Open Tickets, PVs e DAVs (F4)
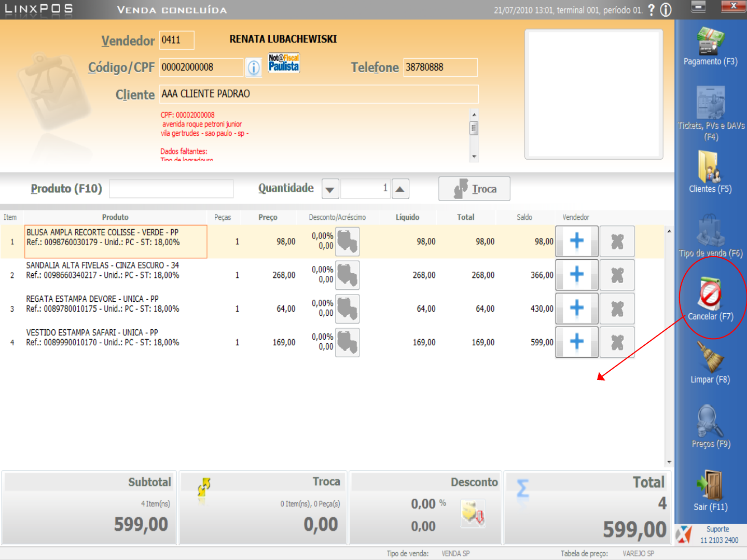Image resolution: width=747 pixels, height=560 pixels. (711, 113)
